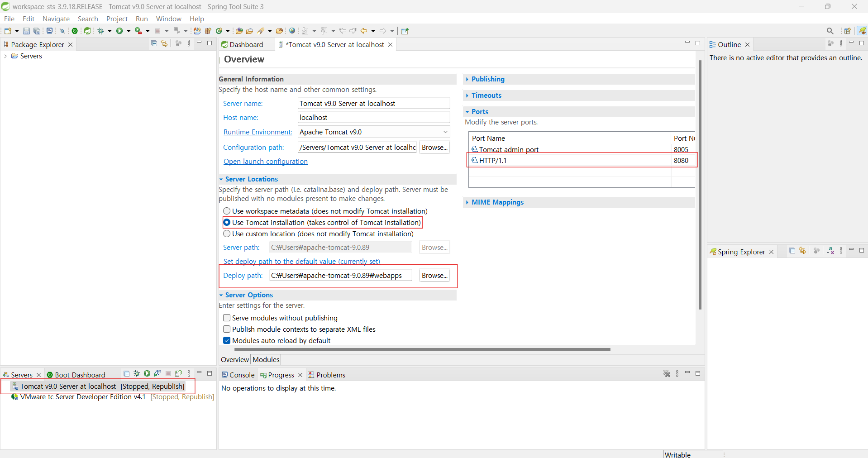The height and width of the screenshot is (458, 868).
Task: Collapse all in Package Explorer
Action: pos(154,43)
